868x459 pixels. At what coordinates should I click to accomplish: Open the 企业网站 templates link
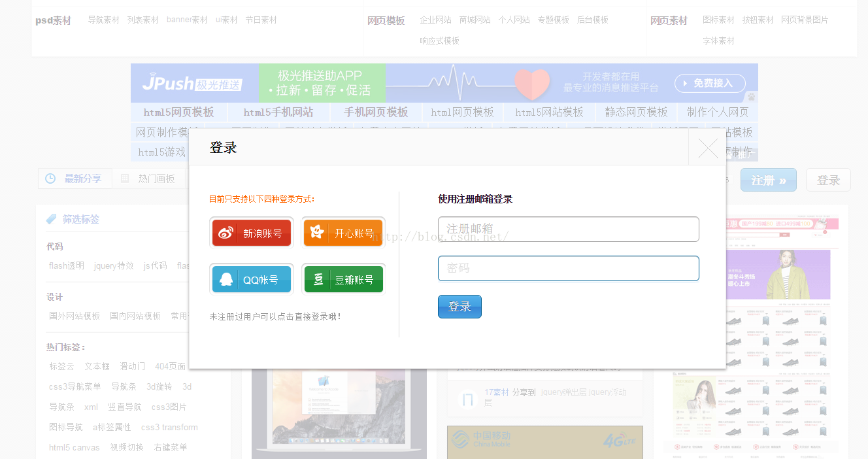[x=435, y=20]
